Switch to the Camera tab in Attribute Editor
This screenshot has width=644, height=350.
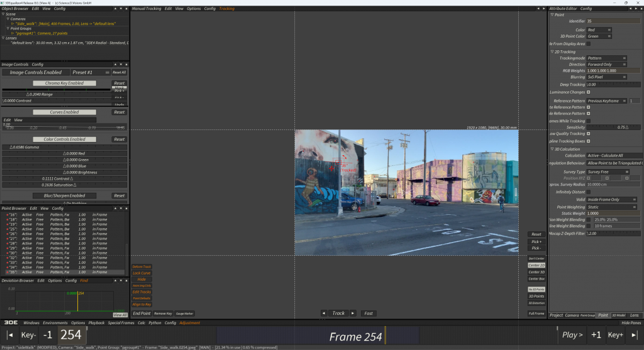[x=572, y=315]
